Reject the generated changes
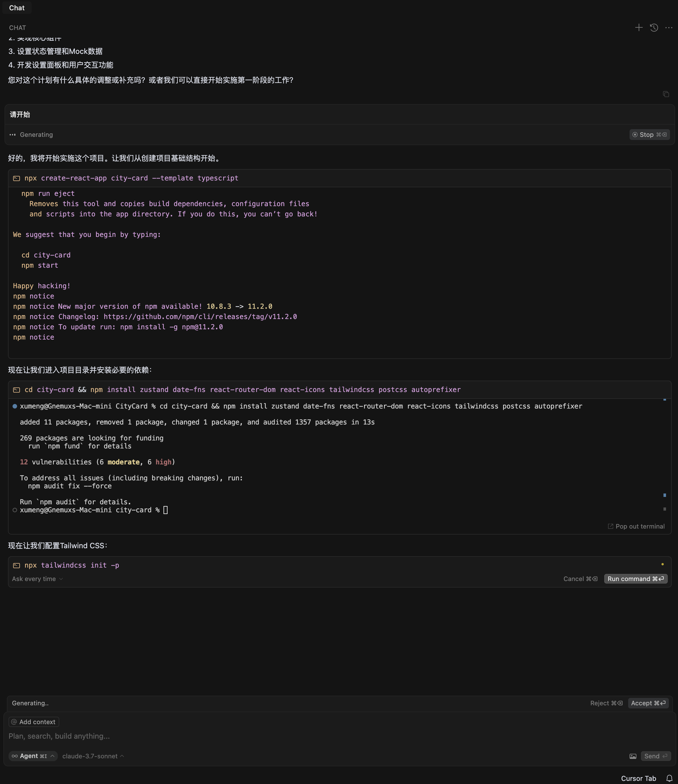This screenshot has height=784, width=678. click(606, 703)
